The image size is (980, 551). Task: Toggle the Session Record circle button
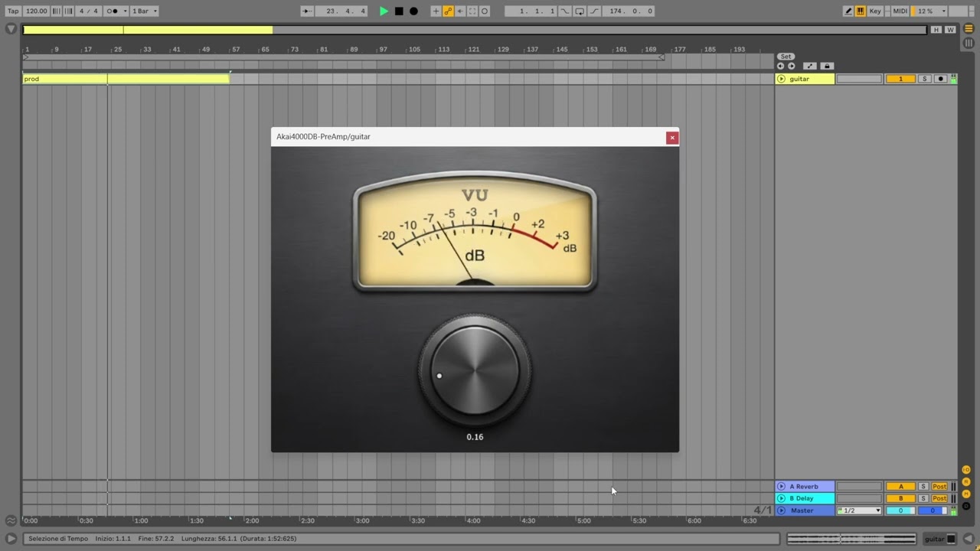coord(485,11)
